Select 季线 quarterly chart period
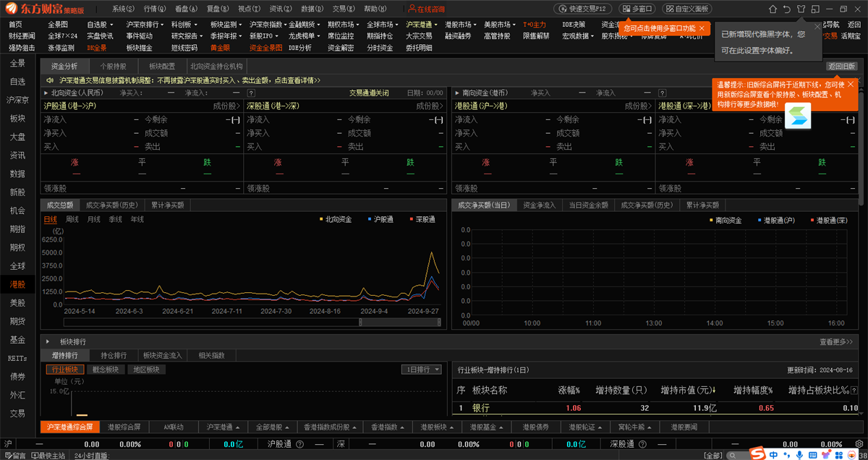The height and width of the screenshot is (460, 868). pos(116,219)
